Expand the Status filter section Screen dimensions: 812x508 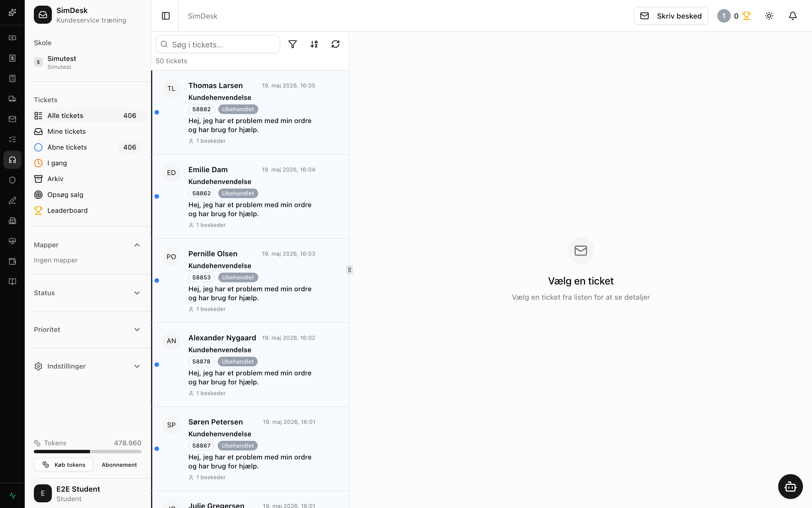88,293
